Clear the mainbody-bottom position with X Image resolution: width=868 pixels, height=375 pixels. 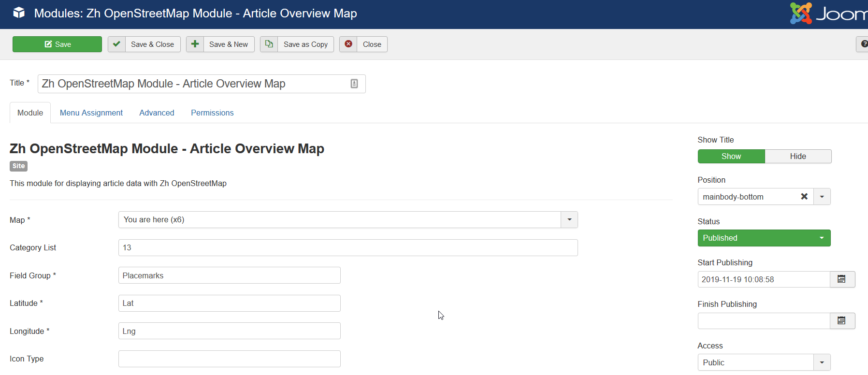[804, 197]
